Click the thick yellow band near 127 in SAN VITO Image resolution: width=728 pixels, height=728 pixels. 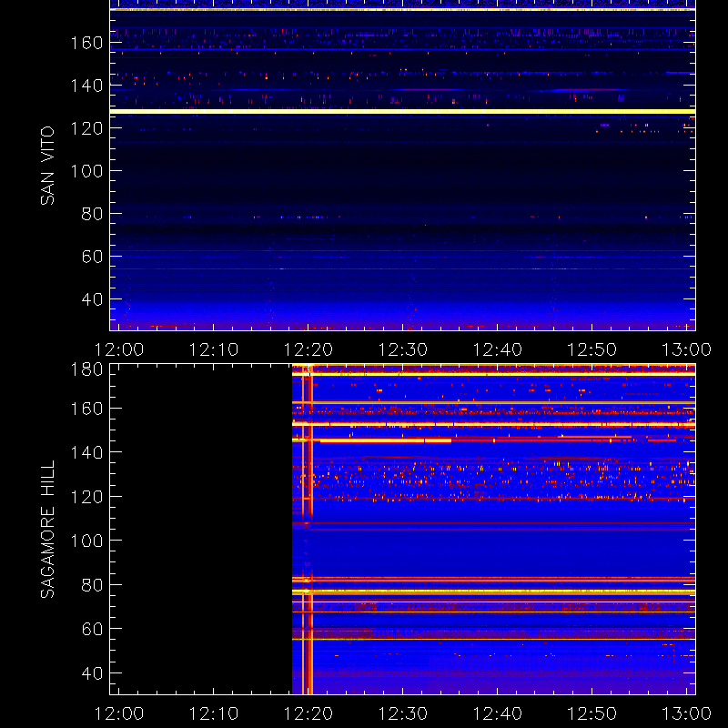402,111
